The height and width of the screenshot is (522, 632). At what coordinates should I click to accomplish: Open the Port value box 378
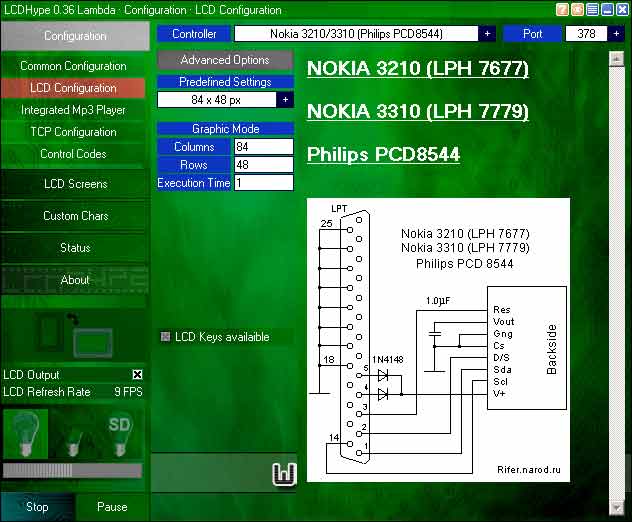pyautogui.click(x=586, y=34)
